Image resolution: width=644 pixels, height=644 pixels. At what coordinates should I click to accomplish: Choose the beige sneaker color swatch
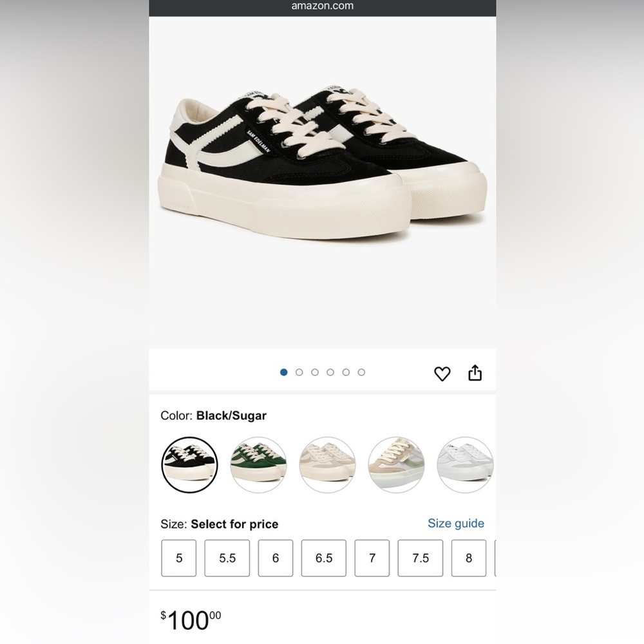coord(327,464)
